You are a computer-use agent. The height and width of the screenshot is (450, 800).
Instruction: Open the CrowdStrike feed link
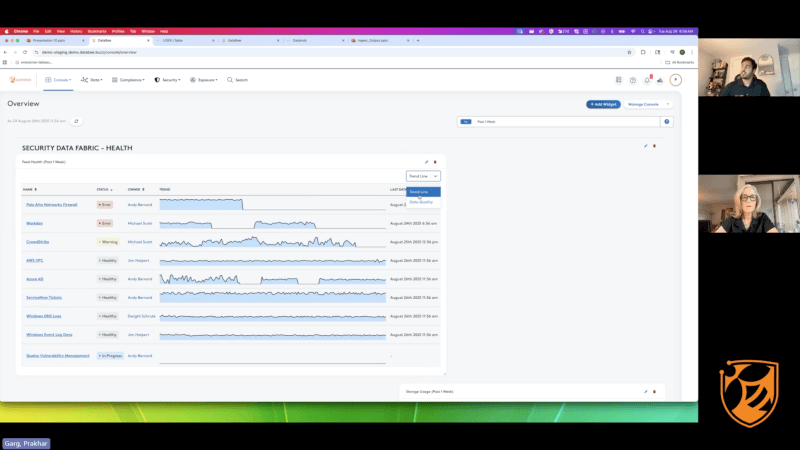coord(37,242)
